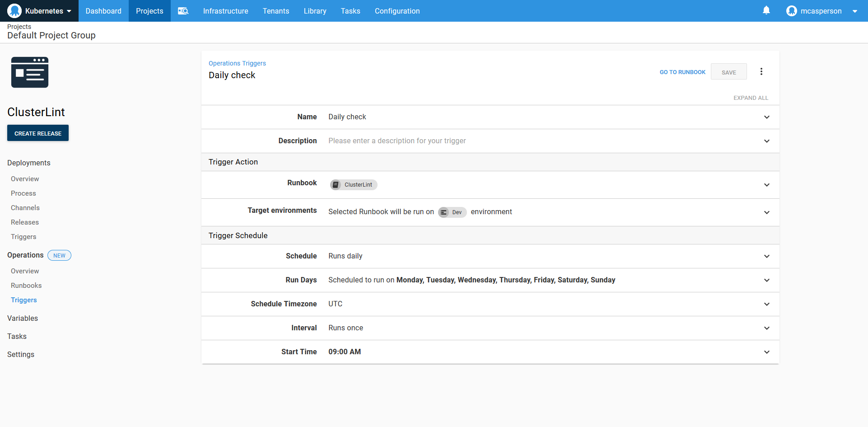
Task: Click the project search icon in navigation
Action: pyautogui.click(x=183, y=10)
